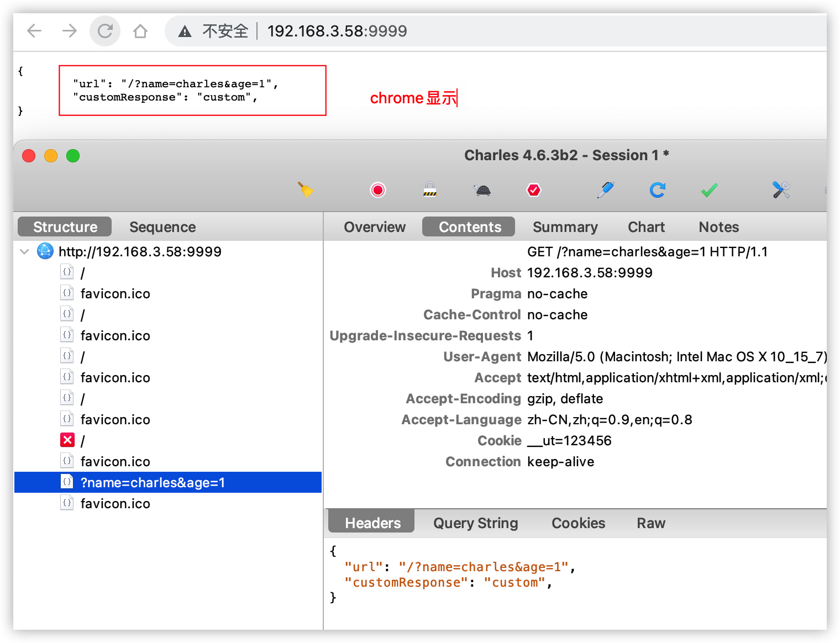Switch to the Sequence tab
This screenshot has height=643, width=840.
pos(162,226)
